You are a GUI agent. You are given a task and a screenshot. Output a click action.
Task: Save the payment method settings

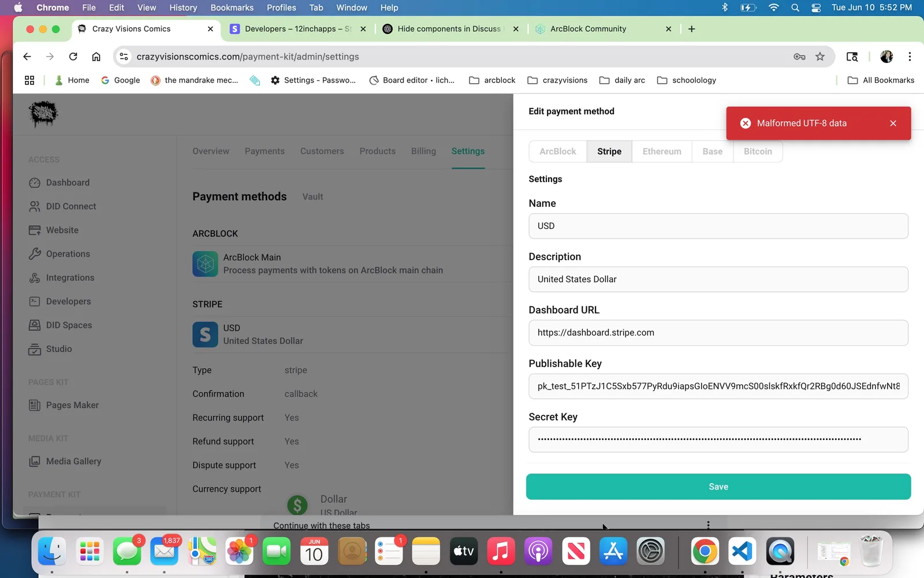[x=718, y=487]
